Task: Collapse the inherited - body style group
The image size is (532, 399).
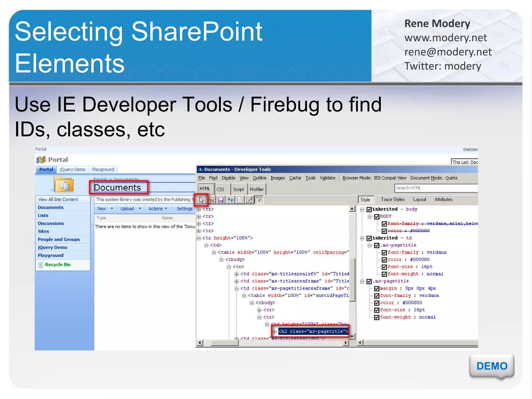Action: 362,209
